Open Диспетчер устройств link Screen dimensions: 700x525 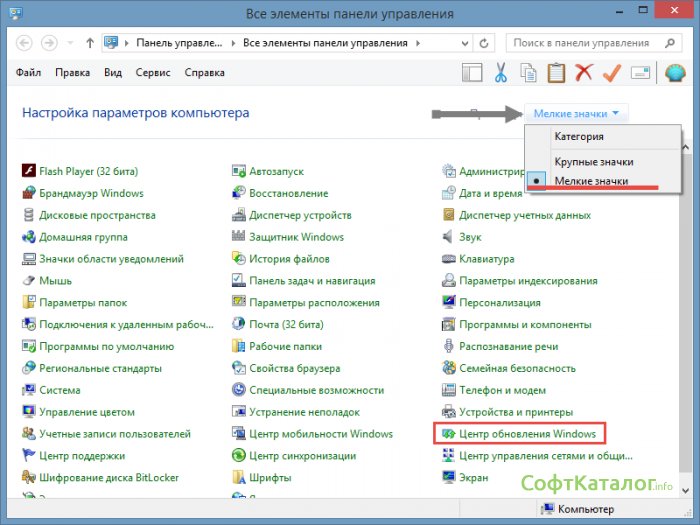299,215
